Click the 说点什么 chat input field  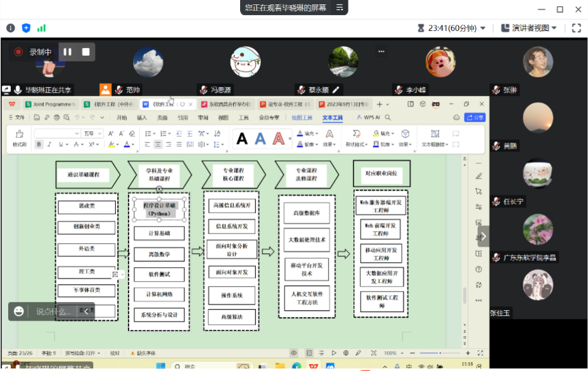48,311
